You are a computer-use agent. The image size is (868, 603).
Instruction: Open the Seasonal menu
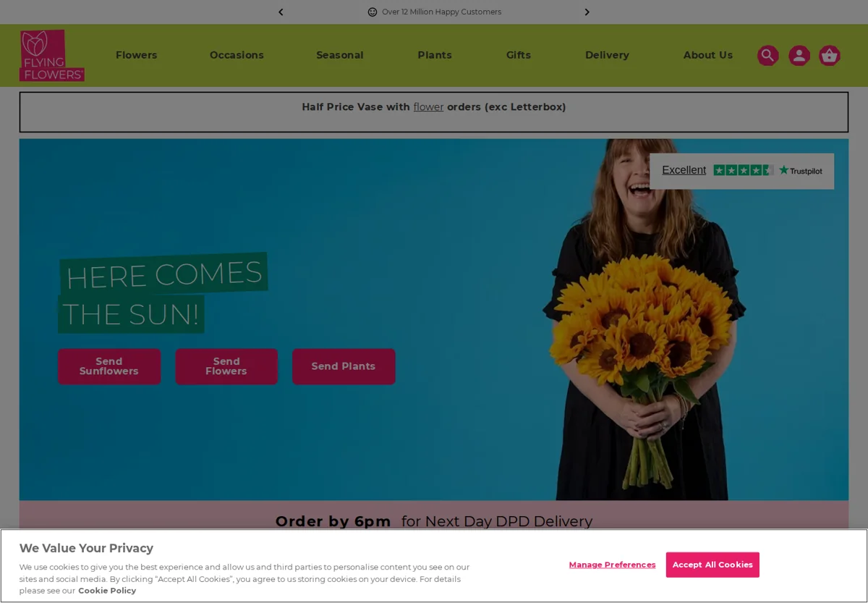(340, 55)
